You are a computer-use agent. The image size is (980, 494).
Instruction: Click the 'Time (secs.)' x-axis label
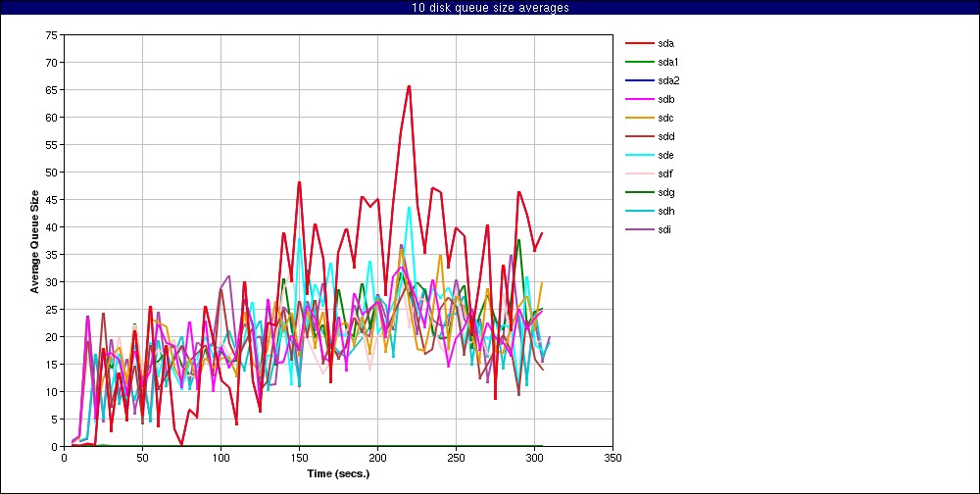(338, 473)
